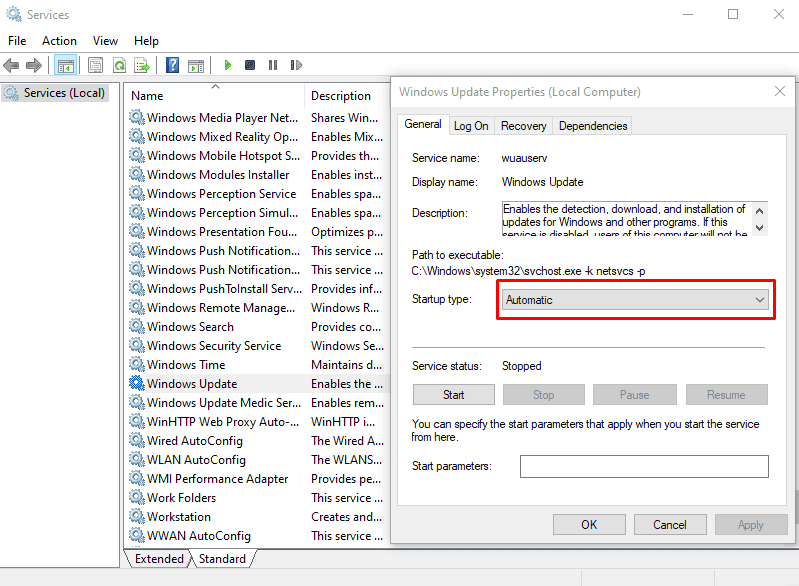Click the Restart Service toolbar icon
The width and height of the screenshot is (799, 586).
296,65
